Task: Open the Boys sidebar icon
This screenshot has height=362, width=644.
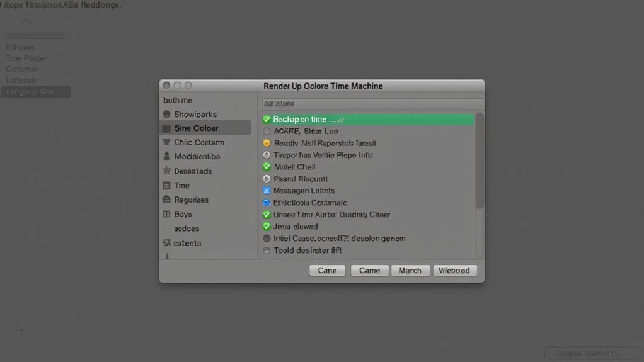Action: pyautogui.click(x=166, y=215)
